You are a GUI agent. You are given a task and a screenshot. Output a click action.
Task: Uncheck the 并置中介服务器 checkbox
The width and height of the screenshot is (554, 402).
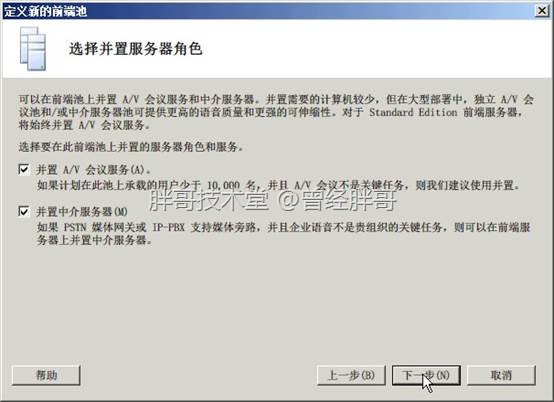(x=24, y=212)
